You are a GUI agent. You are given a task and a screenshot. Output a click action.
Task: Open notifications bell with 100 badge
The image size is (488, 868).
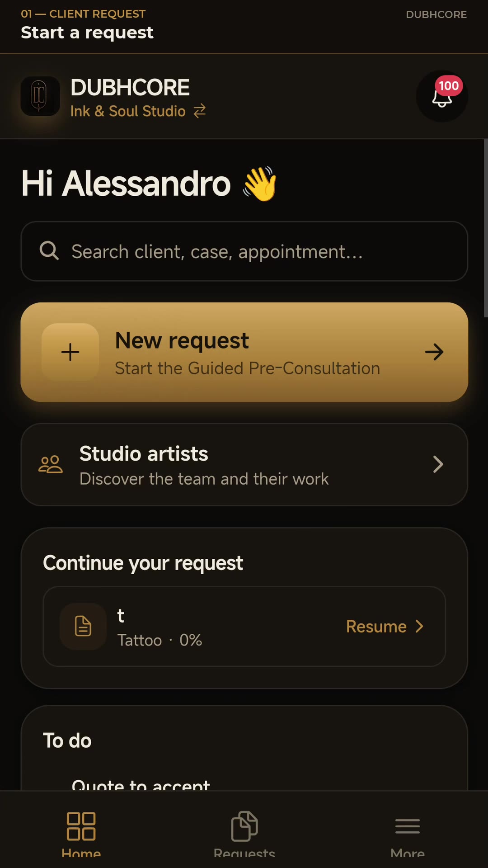tap(442, 96)
